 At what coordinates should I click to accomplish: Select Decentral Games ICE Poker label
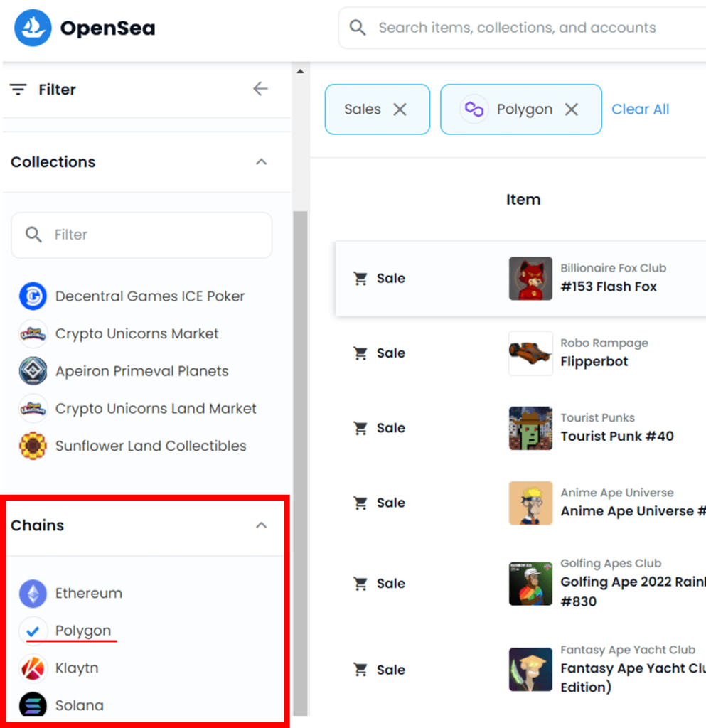click(150, 296)
